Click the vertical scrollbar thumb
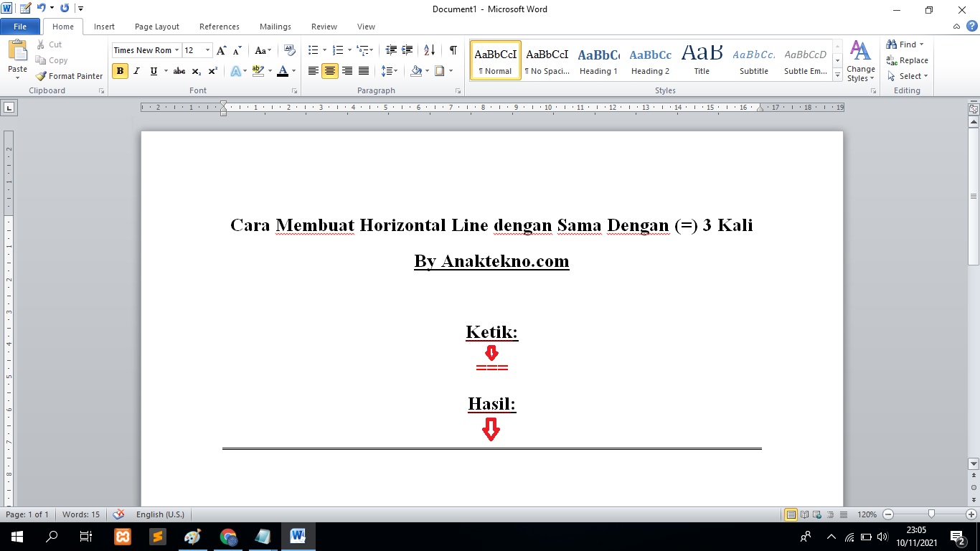Image resolution: width=980 pixels, height=551 pixels. (x=974, y=196)
